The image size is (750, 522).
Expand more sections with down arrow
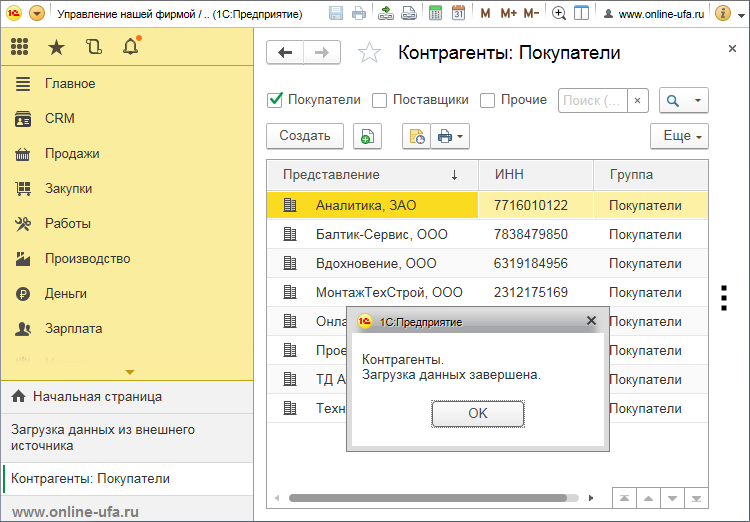(130, 372)
